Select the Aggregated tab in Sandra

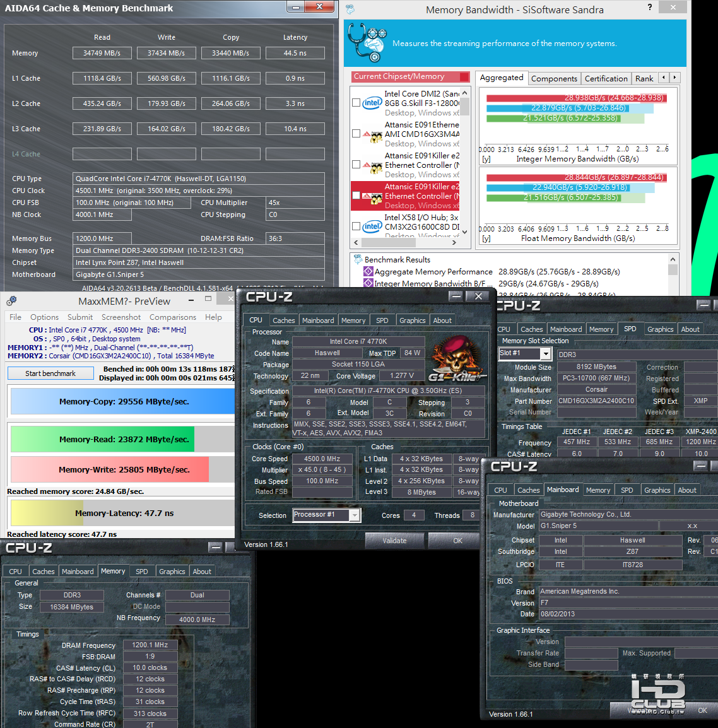click(x=502, y=78)
